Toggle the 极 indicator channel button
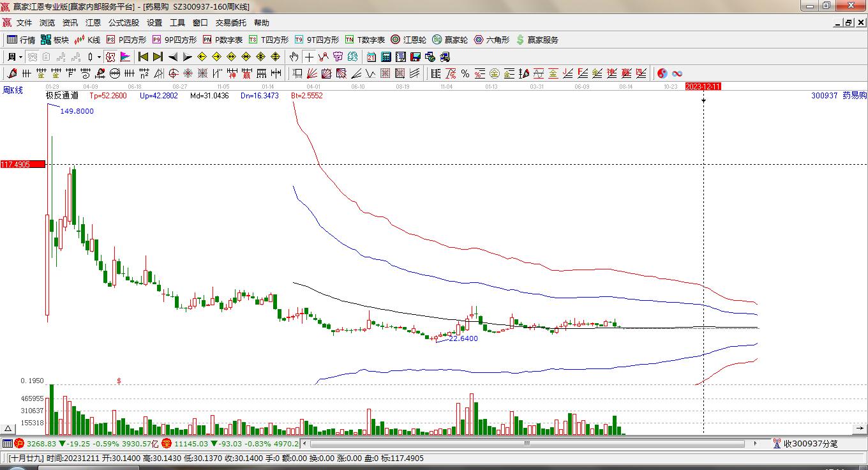Image resolution: width=868 pixels, height=470 pixels. (x=110, y=57)
